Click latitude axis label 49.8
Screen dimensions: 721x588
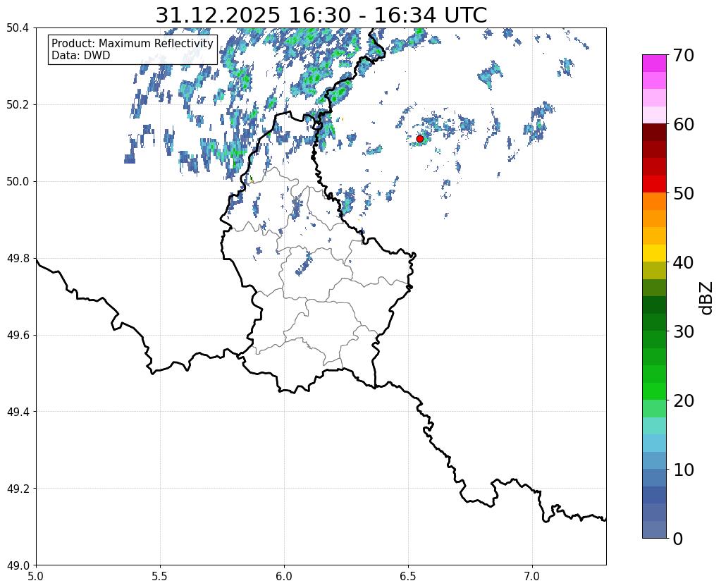[18, 259]
